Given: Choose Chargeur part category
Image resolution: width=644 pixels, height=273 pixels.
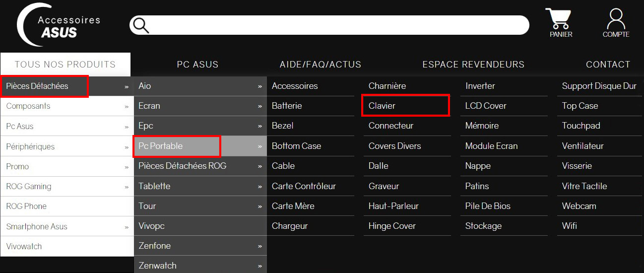Looking at the screenshot, I should click(290, 226).
